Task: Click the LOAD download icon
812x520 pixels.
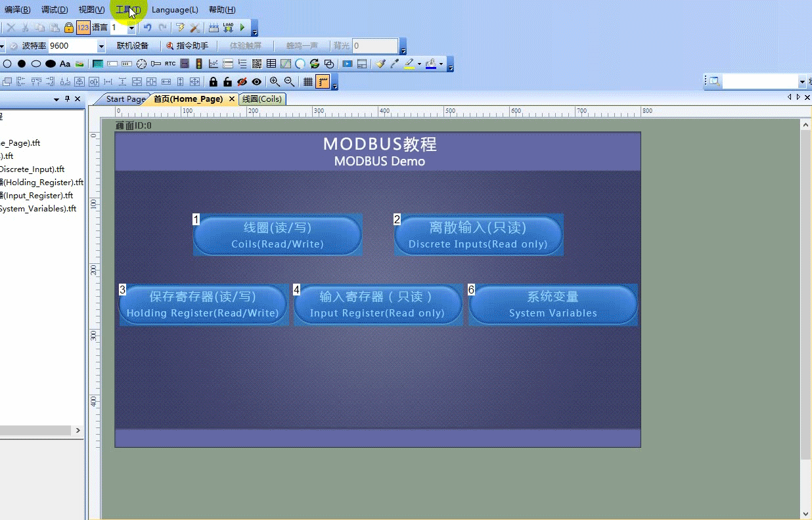Action: [228, 28]
